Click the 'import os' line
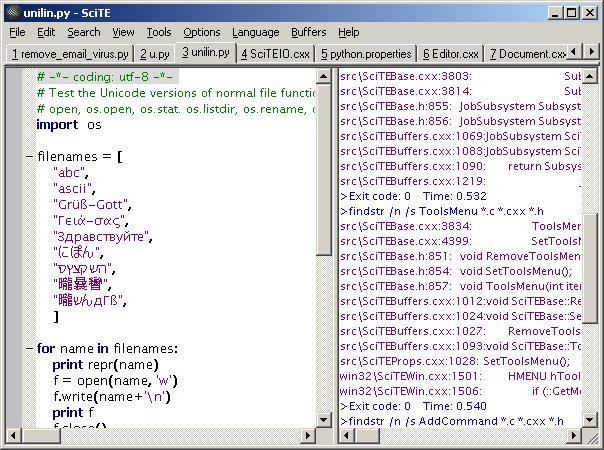 [69, 125]
